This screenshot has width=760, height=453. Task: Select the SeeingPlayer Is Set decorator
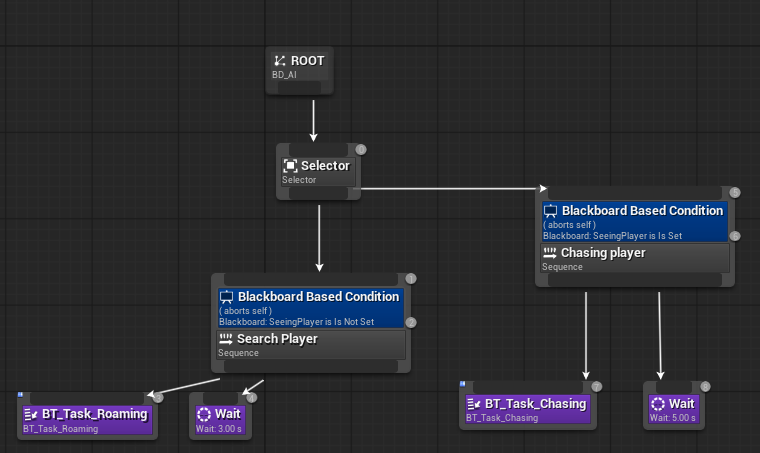(x=634, y=222)
